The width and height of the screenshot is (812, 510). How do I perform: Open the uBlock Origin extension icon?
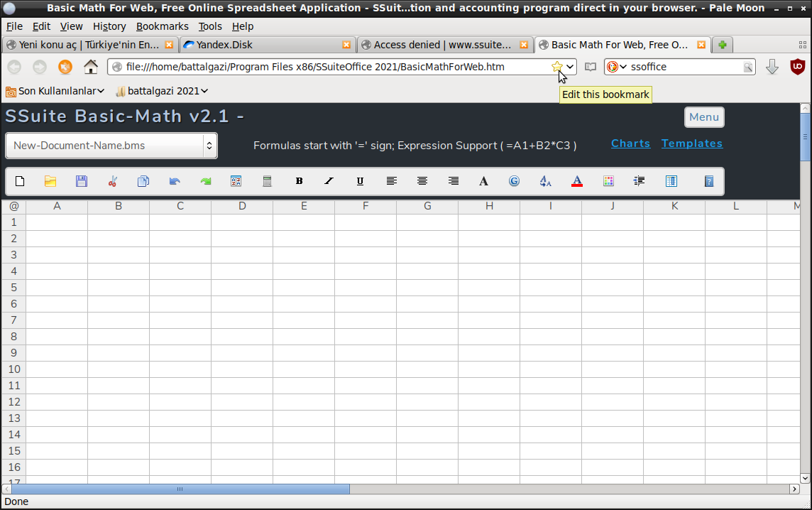click(798, 67)
